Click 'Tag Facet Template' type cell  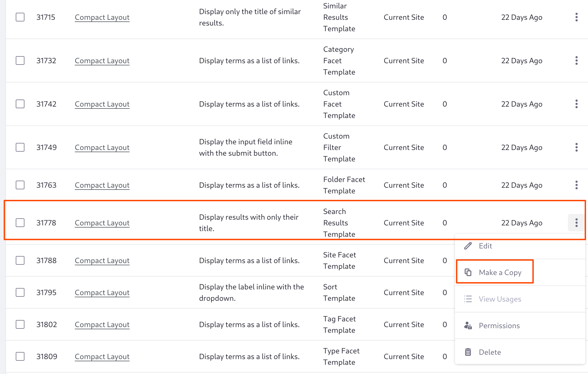coord(339,324)
